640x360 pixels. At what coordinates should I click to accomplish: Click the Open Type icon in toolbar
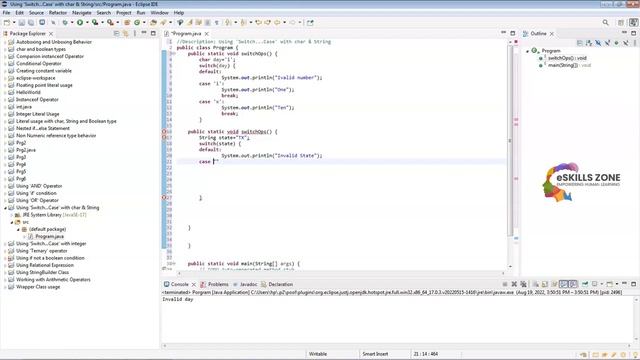(153, 23)
